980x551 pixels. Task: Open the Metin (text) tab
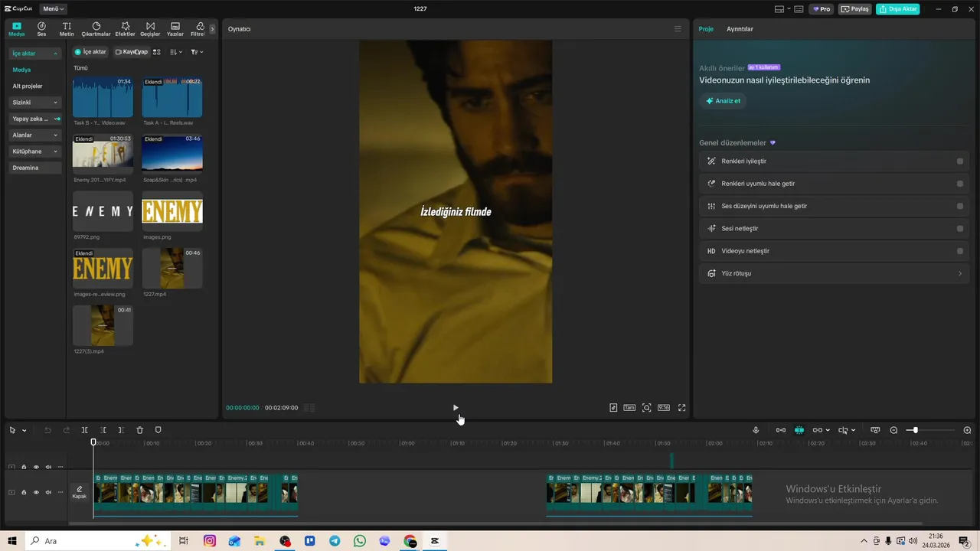pos(67,29)
